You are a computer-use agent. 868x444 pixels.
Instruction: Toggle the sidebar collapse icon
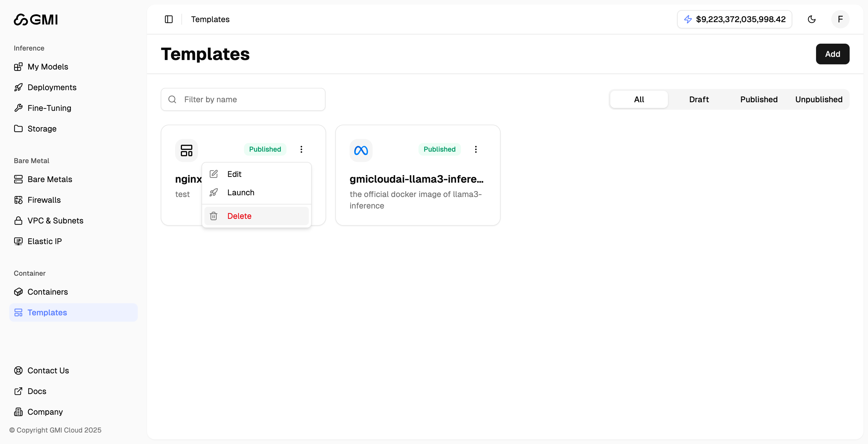pos(168,19)
